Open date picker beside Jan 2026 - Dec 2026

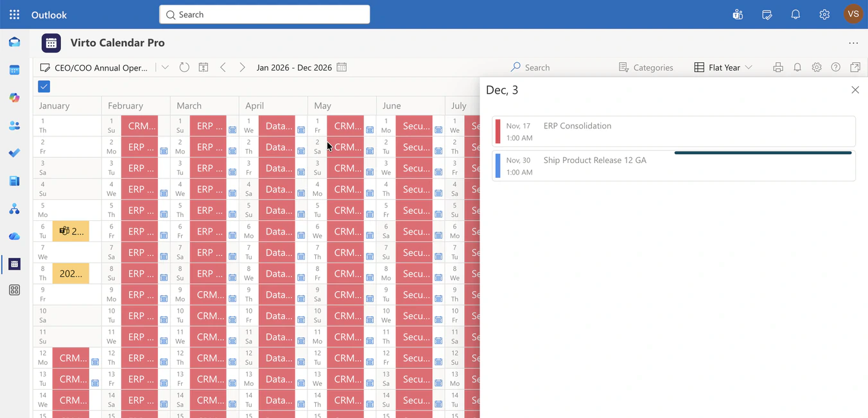[x=342, y=67]
